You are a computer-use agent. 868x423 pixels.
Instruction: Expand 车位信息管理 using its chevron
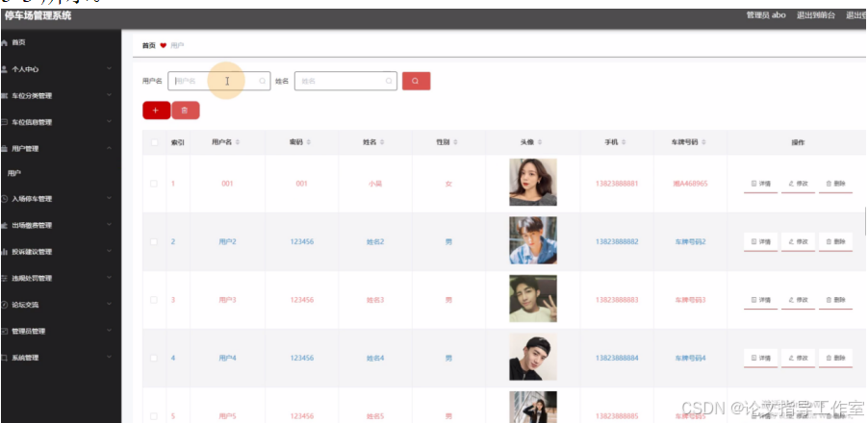click(x=109, y=122)
